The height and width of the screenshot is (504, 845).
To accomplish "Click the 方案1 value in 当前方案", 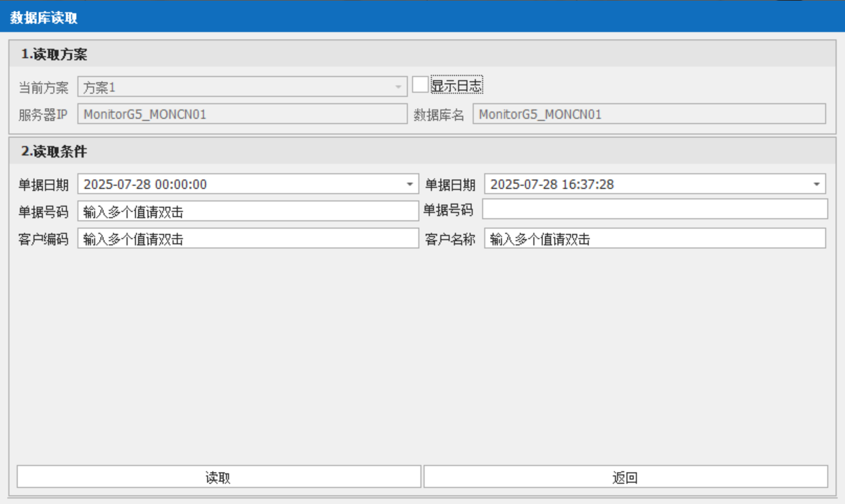I will click(x=99, y=88).
